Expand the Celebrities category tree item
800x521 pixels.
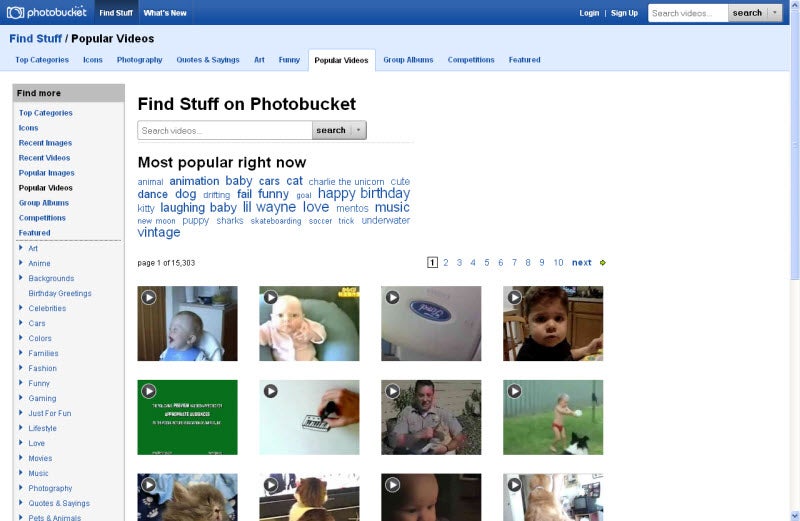click(x=21, y=308)
